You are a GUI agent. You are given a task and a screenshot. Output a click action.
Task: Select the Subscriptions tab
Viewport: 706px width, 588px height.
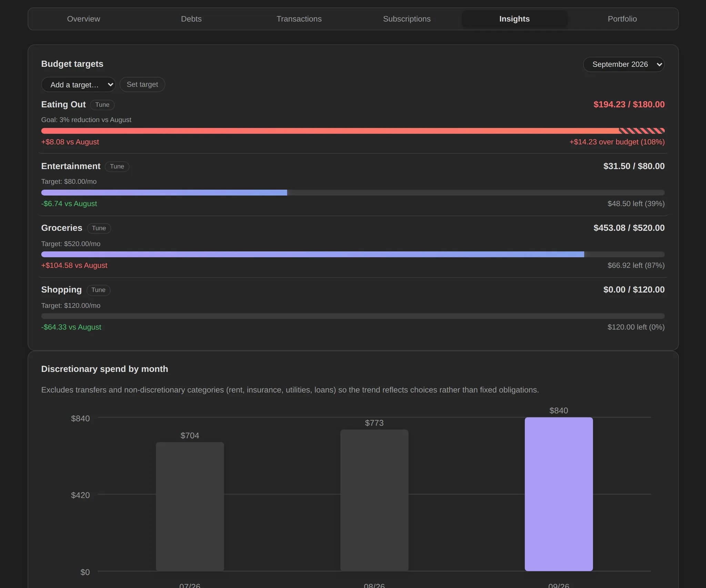click(x=407, y=19)
